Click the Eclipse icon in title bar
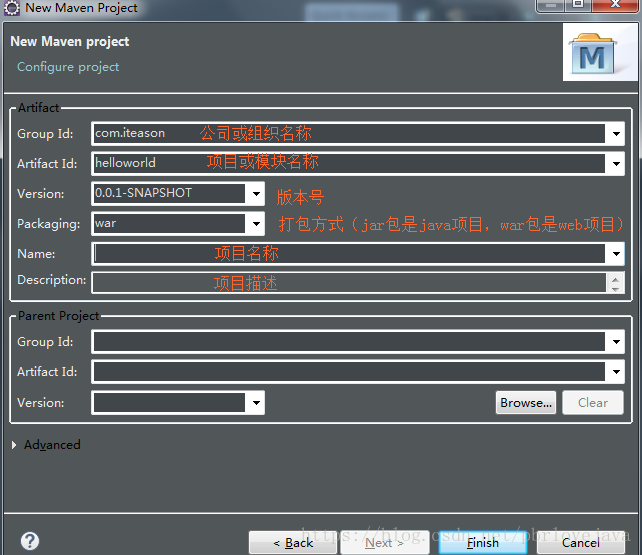 coord(11,8)
